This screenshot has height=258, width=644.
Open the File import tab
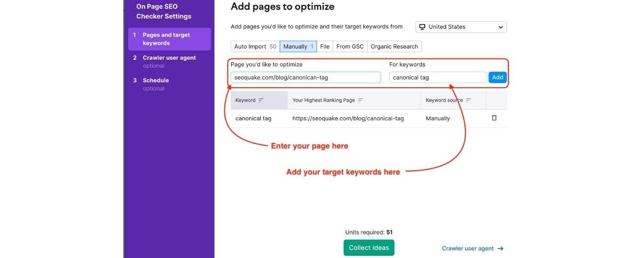point(325,46)
